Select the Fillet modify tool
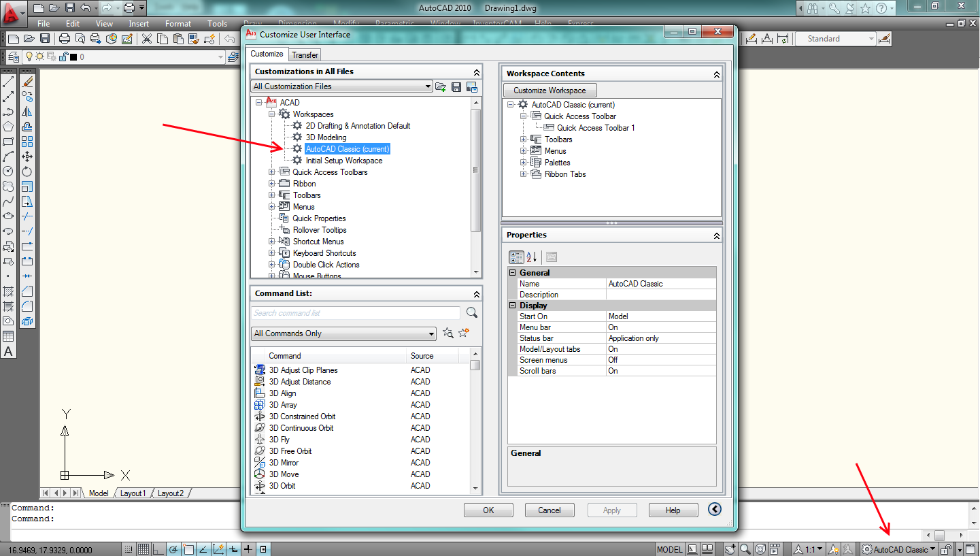 [27, 306]
